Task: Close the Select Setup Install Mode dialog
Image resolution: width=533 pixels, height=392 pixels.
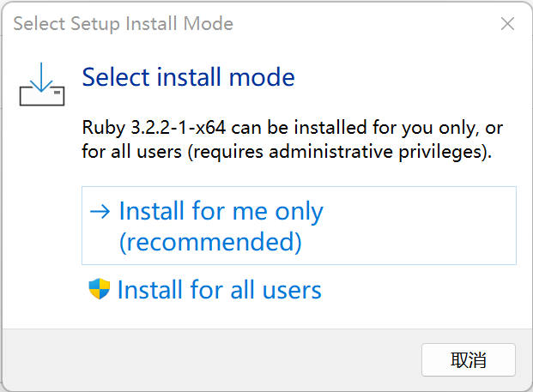Action: 507,23
